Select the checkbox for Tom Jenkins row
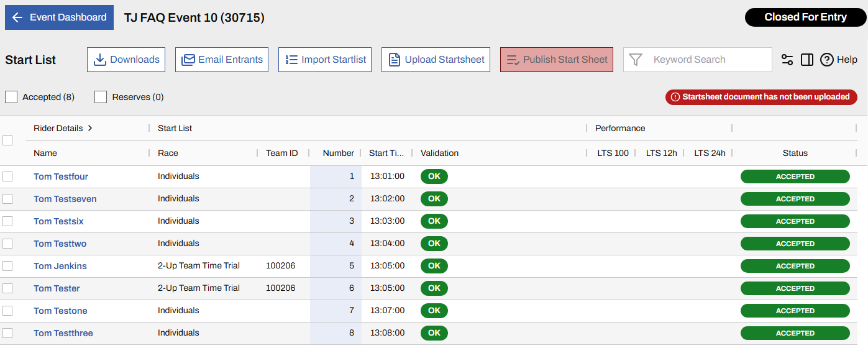The height and width of the screenshot is (348, 868). click(x=7, y=266)
